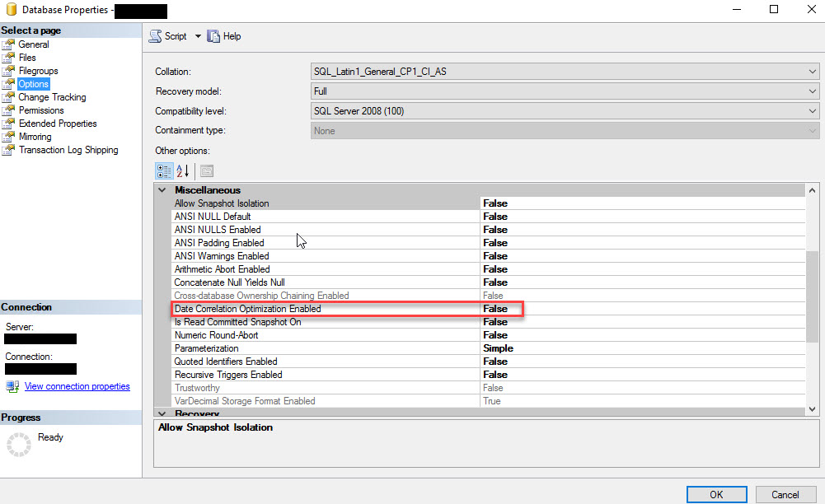This screenshot has height=504, width=825.
Task: Switch to Alphabetical sort icon
Action: [182, 171]
